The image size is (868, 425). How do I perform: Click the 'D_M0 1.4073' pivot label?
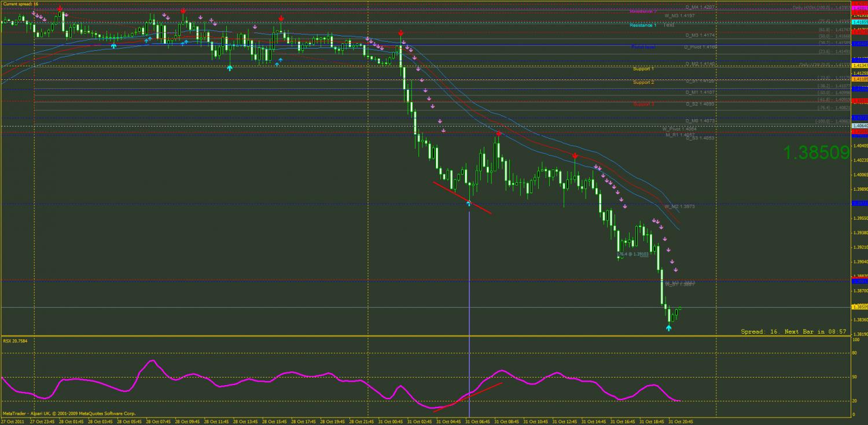[x=701, y=121]
